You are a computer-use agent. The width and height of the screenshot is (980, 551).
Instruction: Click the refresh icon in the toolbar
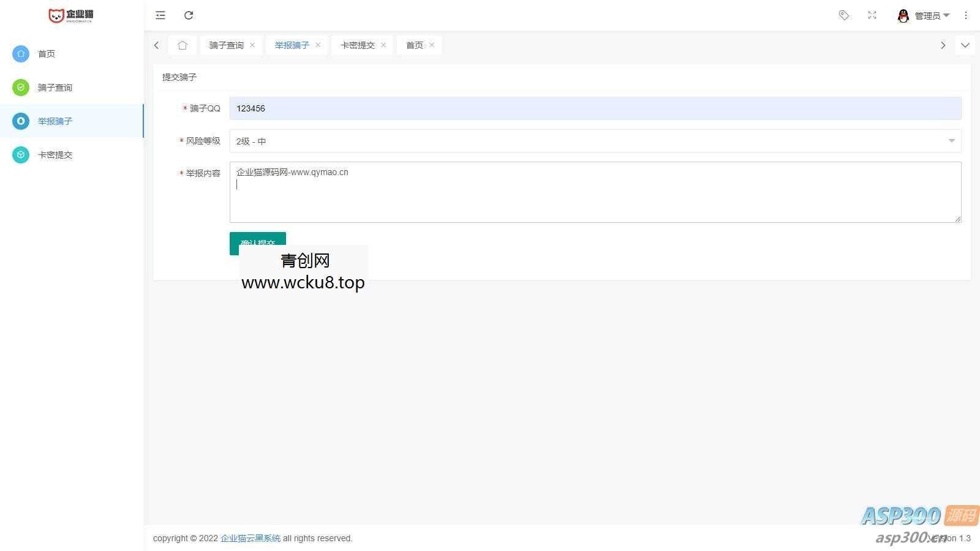click(189, 15)
